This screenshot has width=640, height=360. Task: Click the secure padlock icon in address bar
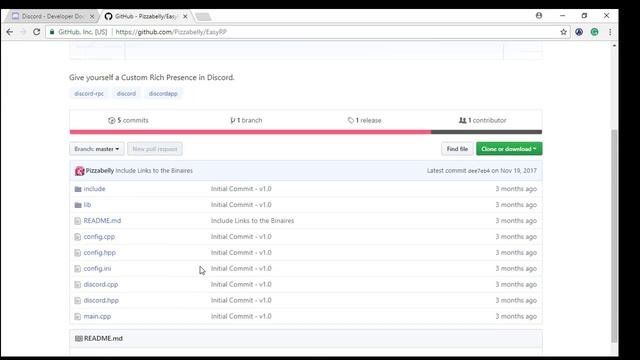52,32
